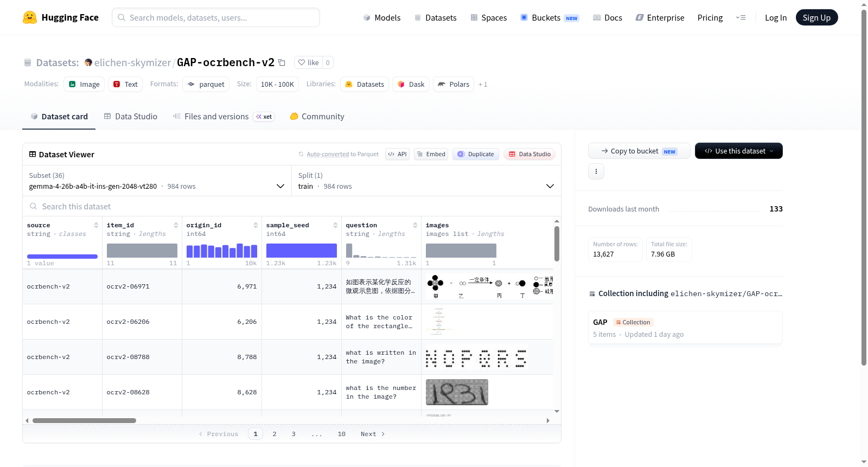Image resolution: width=868 pixels, height=467 pixels.
Task: Open Enterprise in top navigation
Action: pyautogui.click(x=660, y=17)
